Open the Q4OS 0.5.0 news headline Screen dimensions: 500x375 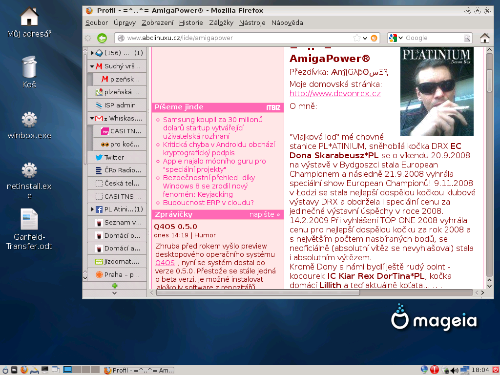[175, 227]
